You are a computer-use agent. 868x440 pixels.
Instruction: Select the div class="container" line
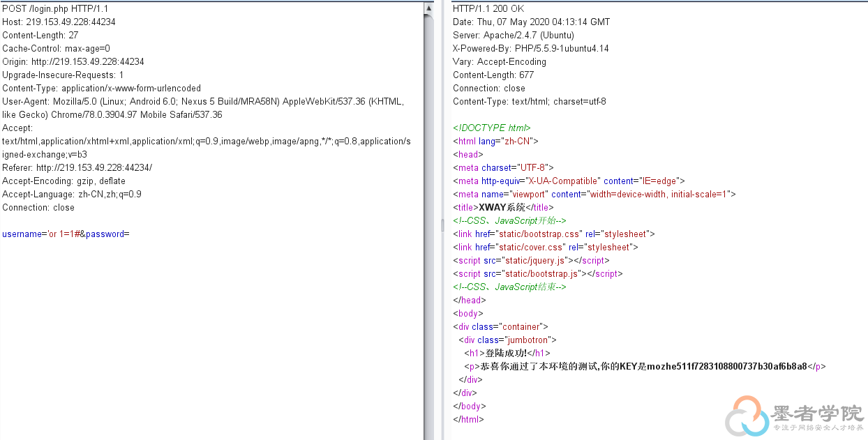tap(501, 326)
